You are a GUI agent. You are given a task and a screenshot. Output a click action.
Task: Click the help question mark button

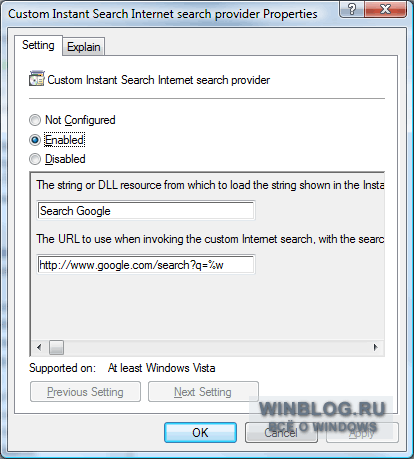coord(352,9)
